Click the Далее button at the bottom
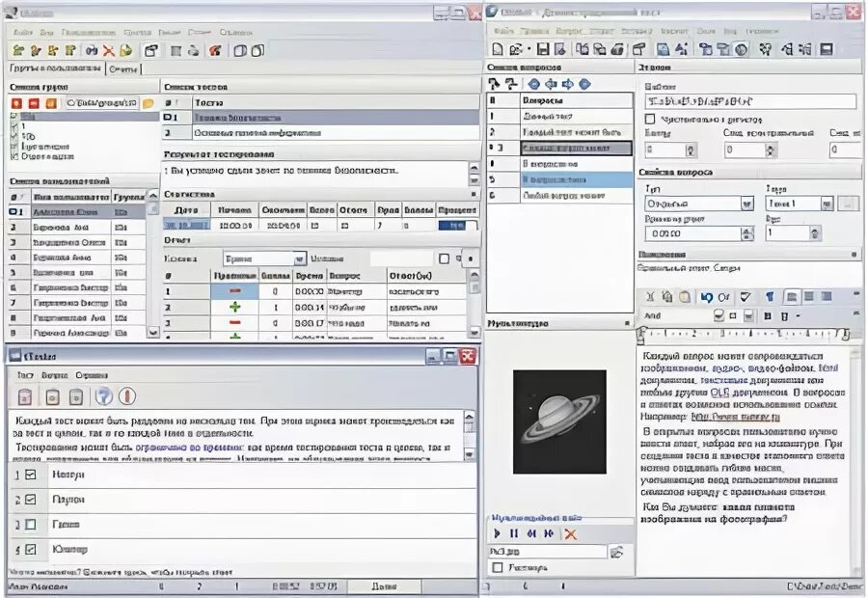 384,585
